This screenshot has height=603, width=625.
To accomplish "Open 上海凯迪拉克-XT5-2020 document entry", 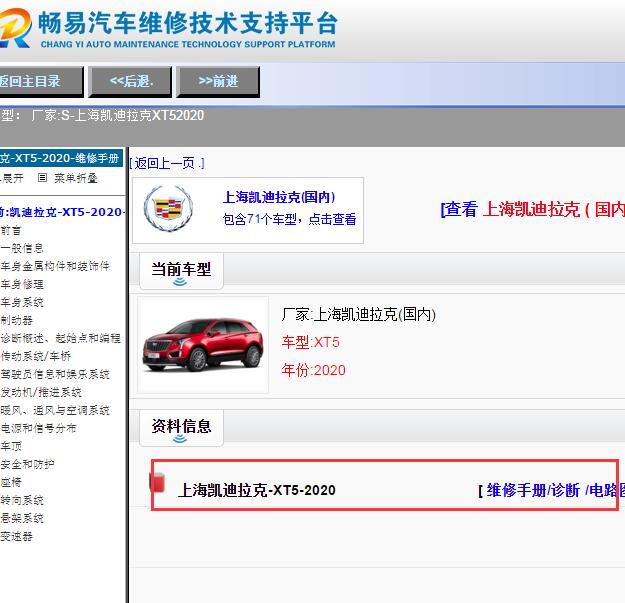I will tap(256, 490).
